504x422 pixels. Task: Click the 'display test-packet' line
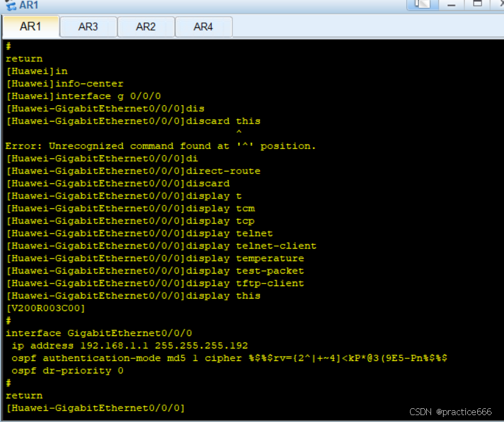click(155, 271)
